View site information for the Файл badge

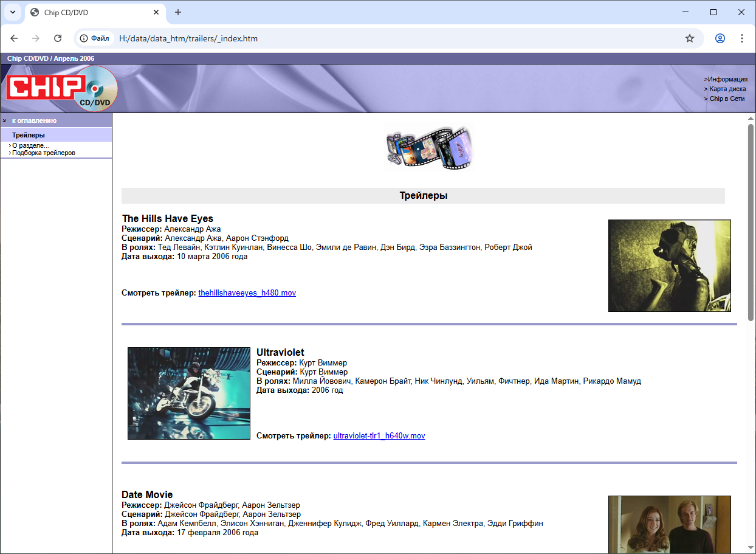coord(95,38)
